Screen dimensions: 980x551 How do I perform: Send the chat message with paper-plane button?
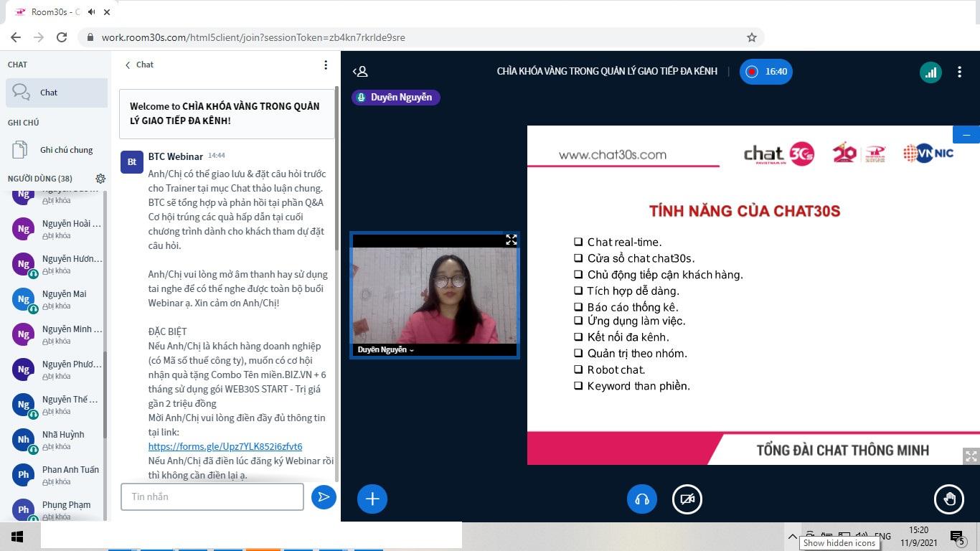click(x=324, y=496)
